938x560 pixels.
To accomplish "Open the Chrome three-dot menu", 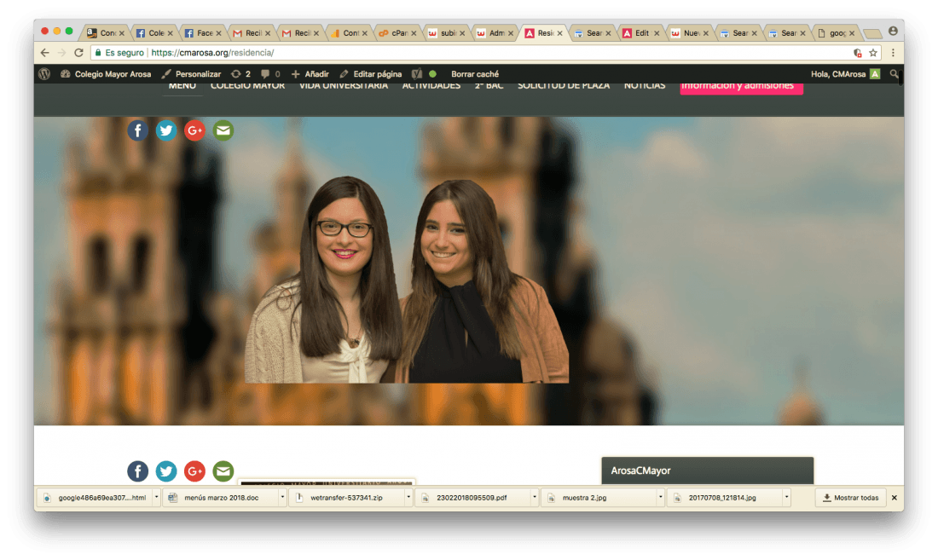I will [893, 53].
